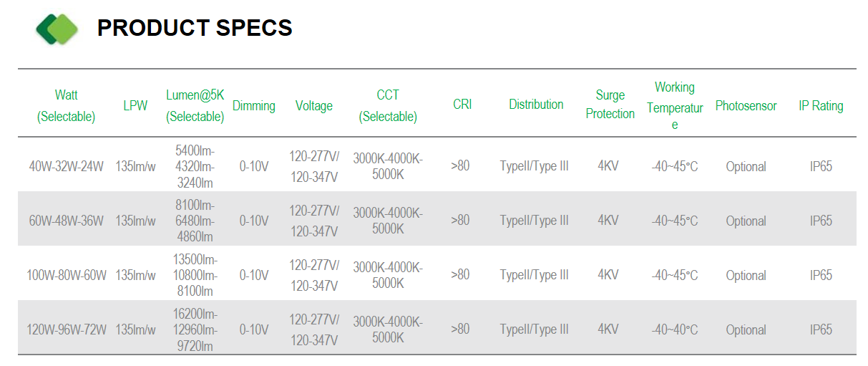Click the Lumen@5K (Selectable) header
The height and width of the screenshot is (366, 868).
[195, 106]
